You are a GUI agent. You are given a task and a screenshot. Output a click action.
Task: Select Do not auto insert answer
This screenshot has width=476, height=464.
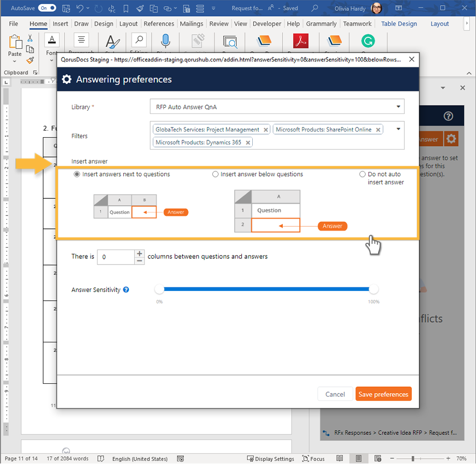tap(362, 174)
